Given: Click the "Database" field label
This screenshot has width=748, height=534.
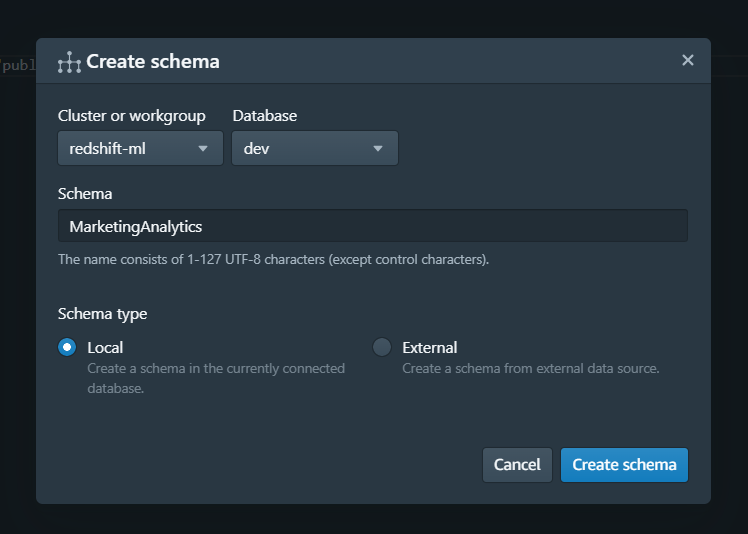Looking at the screenshot, I should [265, 116].
